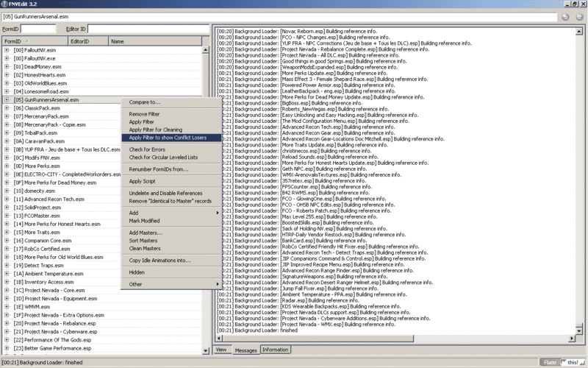Viewport: 588px width, 368px height.
Task: Expand the [01] DeadMoney.esm node
Action: click(x=7, y=66)
